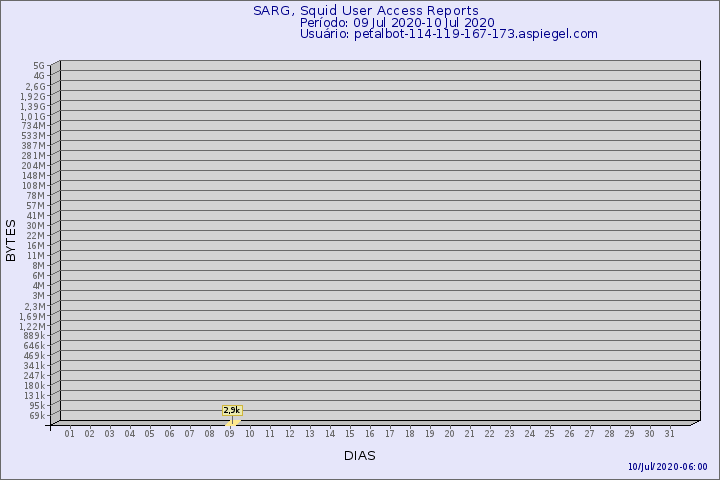Click the 57M y-axis label
The image size is (720, 480).
pos(36,206)
